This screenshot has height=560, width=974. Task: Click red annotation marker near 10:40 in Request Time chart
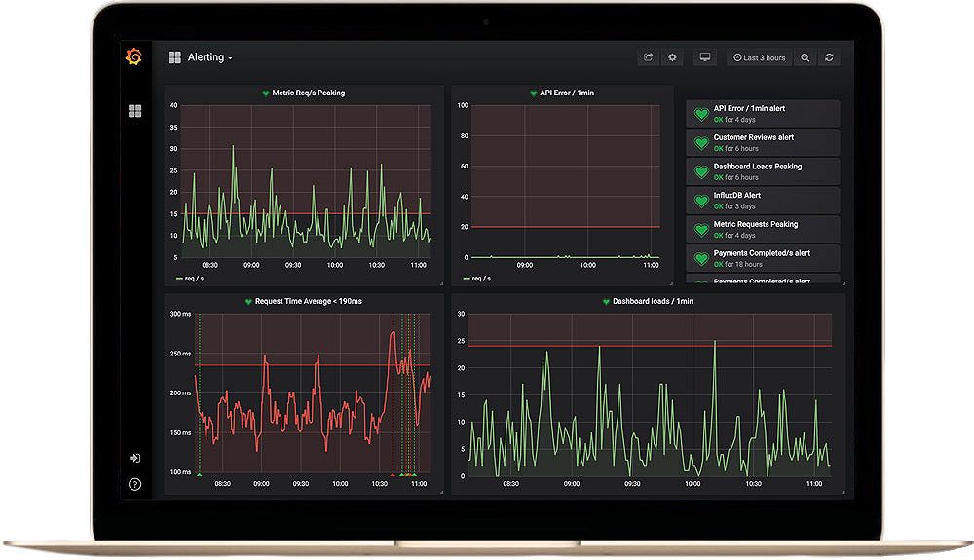393,475
